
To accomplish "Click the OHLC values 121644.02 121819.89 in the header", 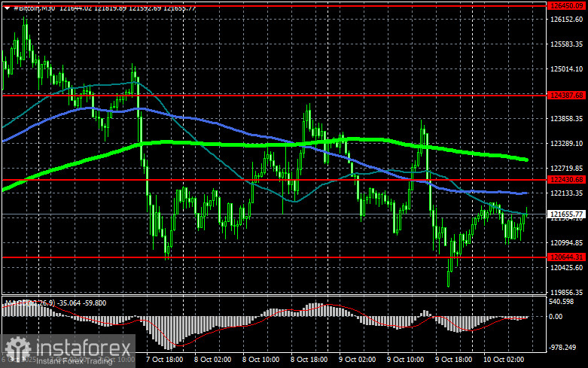I will click(92, 8).
